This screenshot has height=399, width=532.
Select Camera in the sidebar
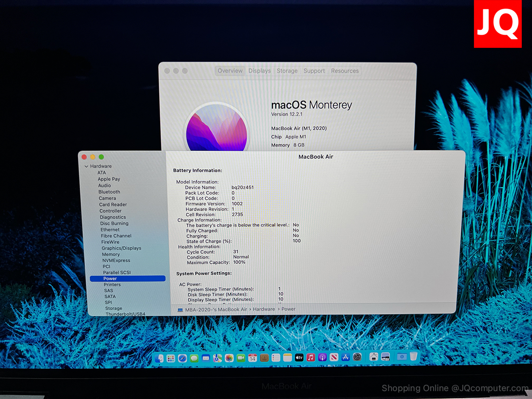[107, 199]
